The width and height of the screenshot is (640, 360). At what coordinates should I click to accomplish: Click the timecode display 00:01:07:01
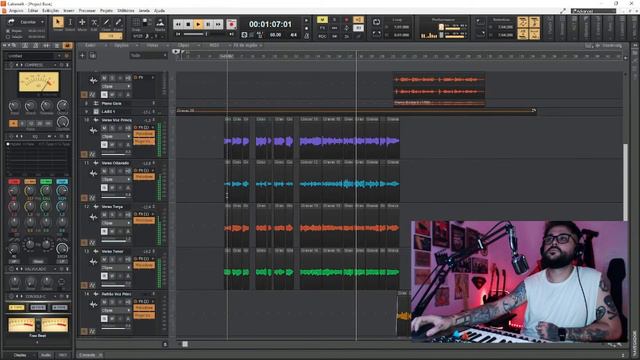pos(270,24)
